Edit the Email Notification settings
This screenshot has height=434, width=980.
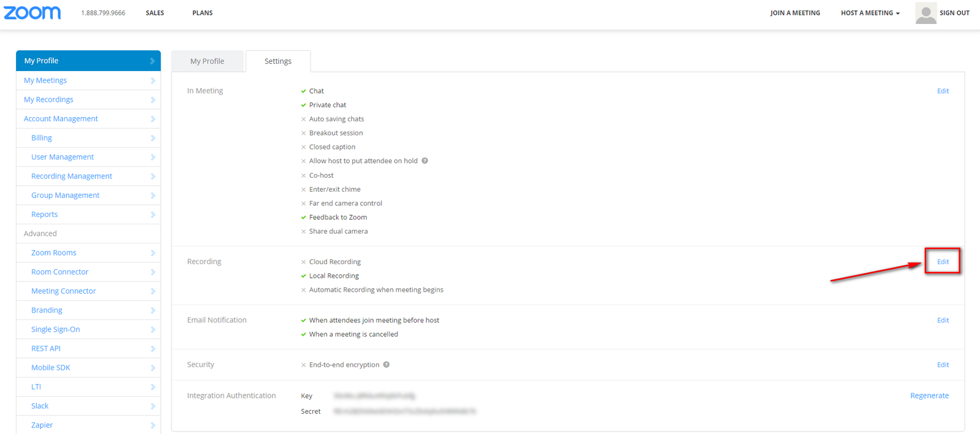[x=943, y=320]
